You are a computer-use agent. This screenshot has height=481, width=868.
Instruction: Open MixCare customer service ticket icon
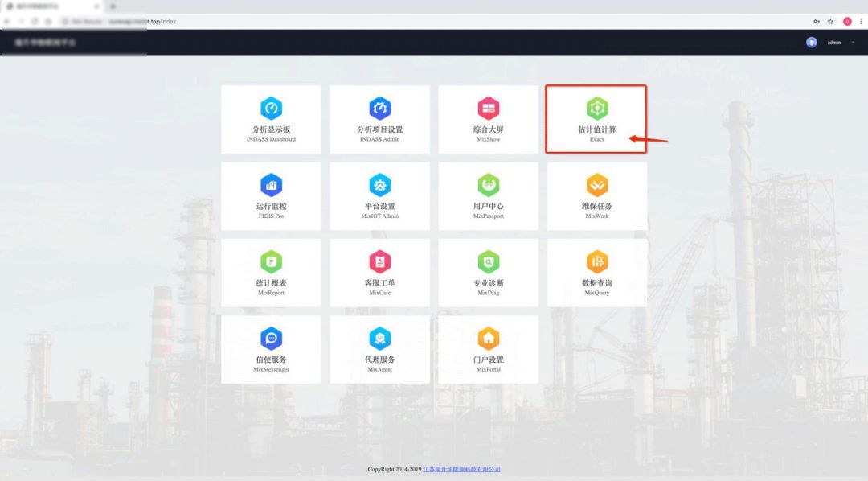pos(379,261)
